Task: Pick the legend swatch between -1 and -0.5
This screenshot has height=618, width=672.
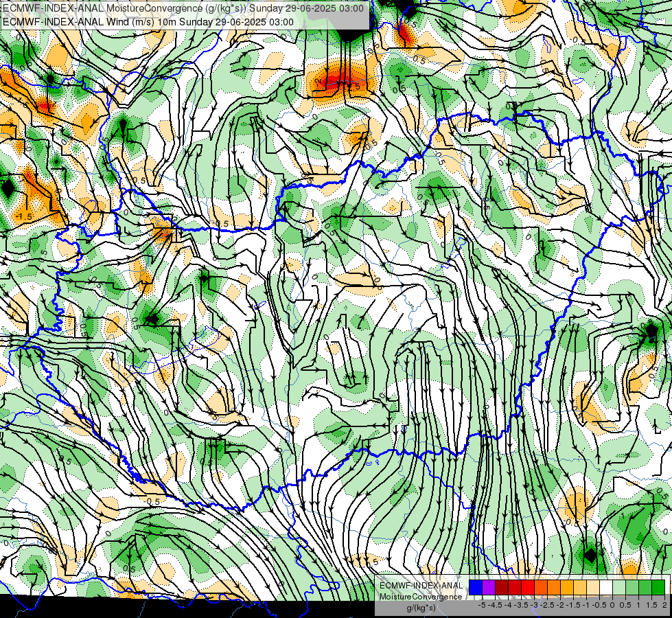Action: click(x=593, y=587)
